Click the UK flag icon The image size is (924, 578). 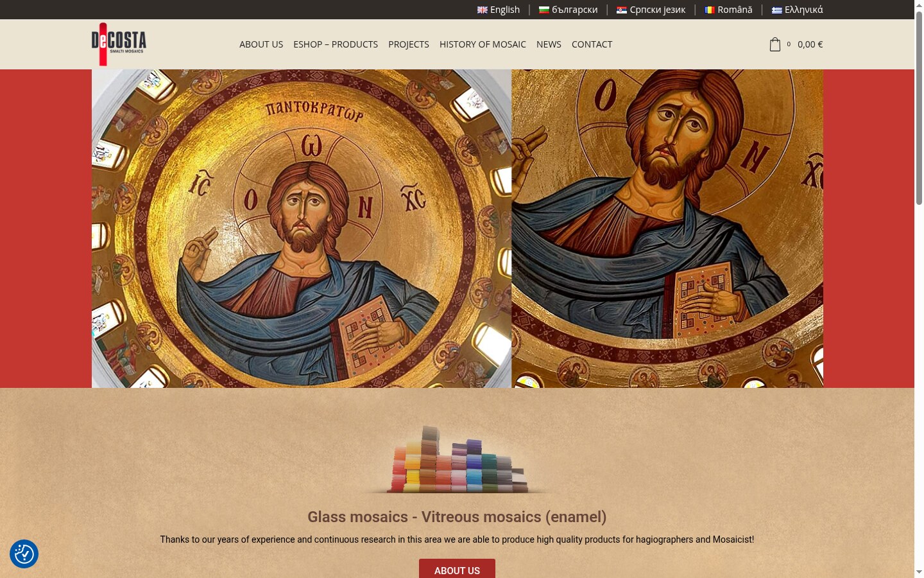pyautogui.click(x=483, y=10)
